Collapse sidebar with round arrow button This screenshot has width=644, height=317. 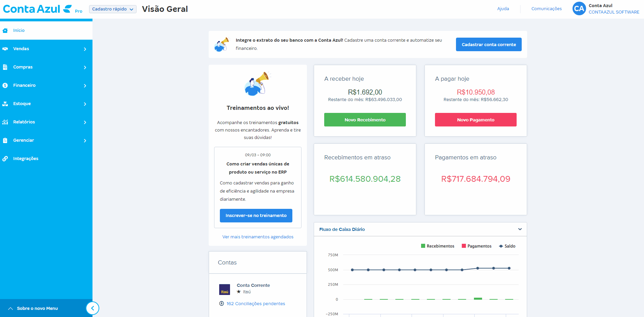(x=92, y=308)
